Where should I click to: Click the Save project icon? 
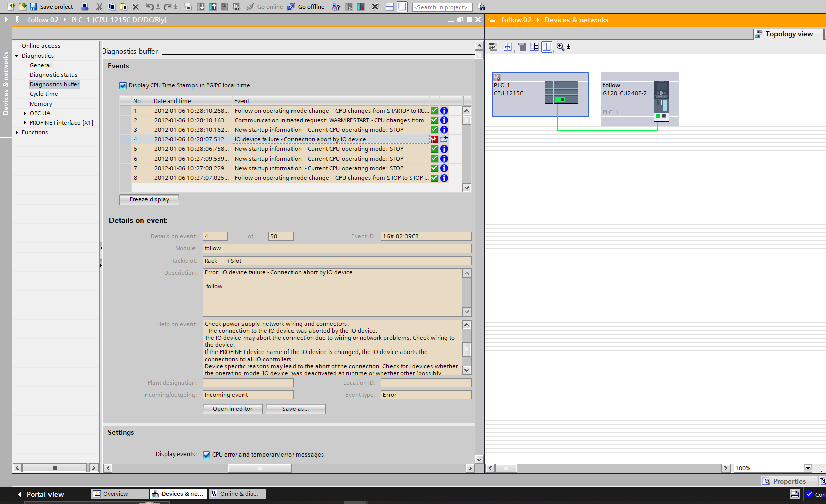click(33, 7)
